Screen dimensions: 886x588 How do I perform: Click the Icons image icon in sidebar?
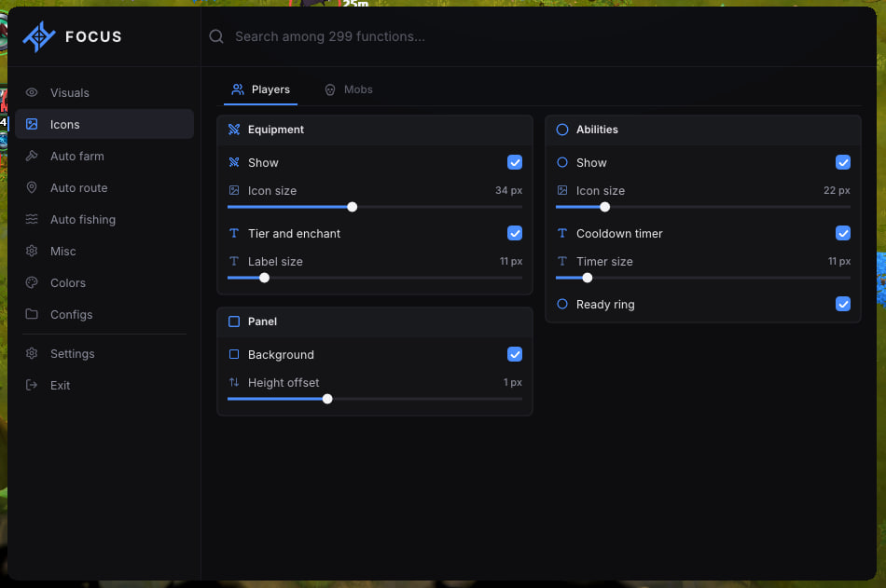click(x=32, y=124)
